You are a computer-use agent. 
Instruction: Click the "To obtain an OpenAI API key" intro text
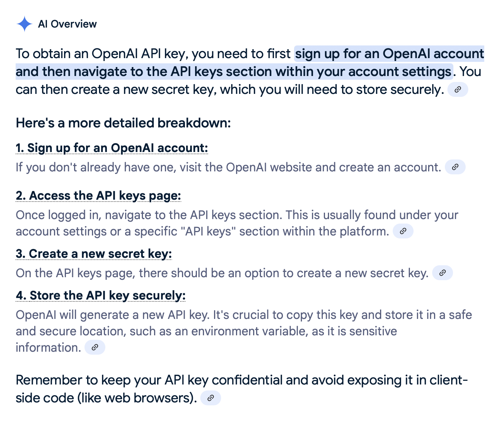pos(153,54)
